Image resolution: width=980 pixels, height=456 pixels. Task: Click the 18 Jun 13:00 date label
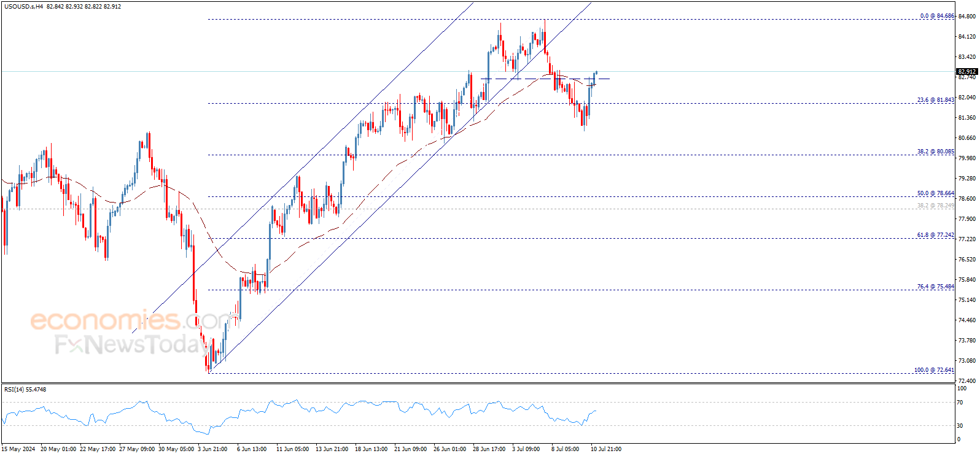[371, 449]
